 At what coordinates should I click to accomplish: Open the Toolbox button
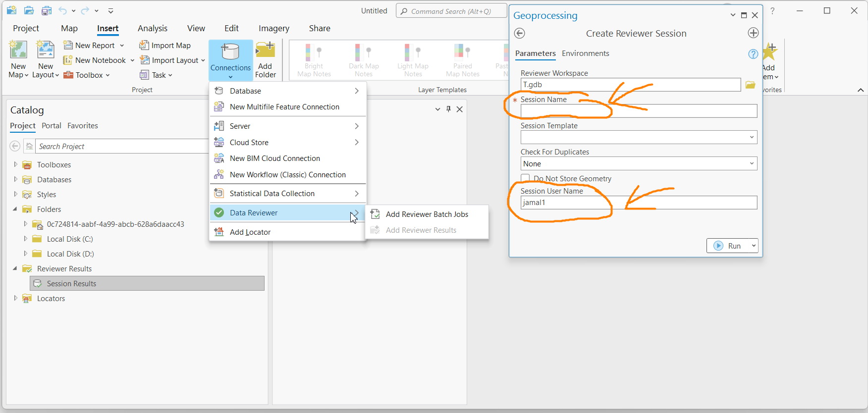(x=87, y=75)
